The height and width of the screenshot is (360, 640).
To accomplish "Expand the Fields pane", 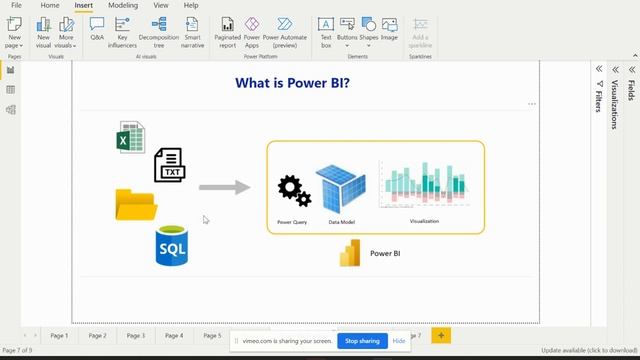I will click(x=632, y=70).
